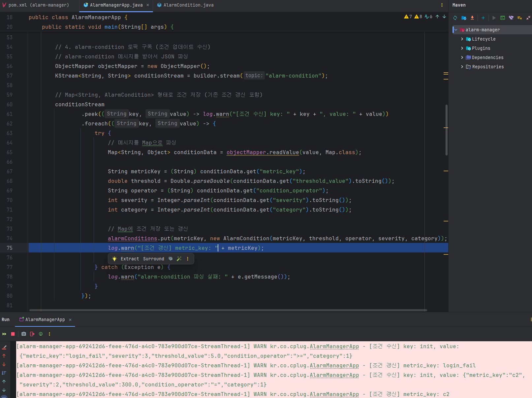Viewport: 532px width, 398px height.
Task: Click editor horizontal scrollbar
Action: (x=228, y=310)
